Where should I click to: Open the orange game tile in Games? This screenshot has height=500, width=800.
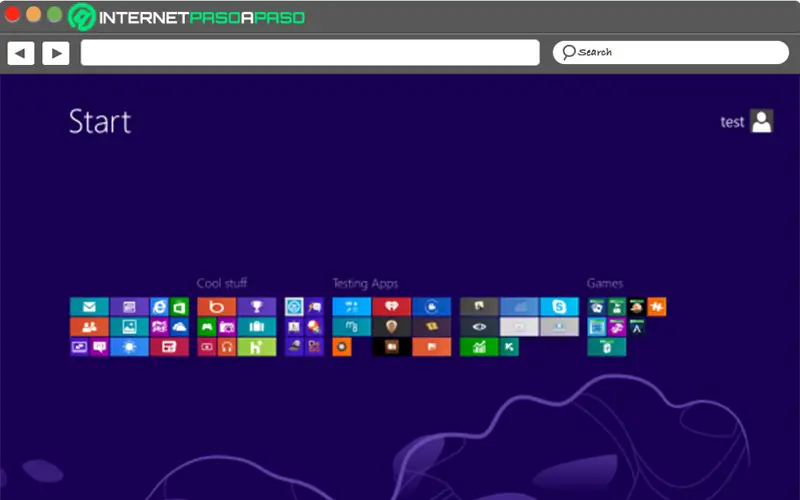click(657, 307)
